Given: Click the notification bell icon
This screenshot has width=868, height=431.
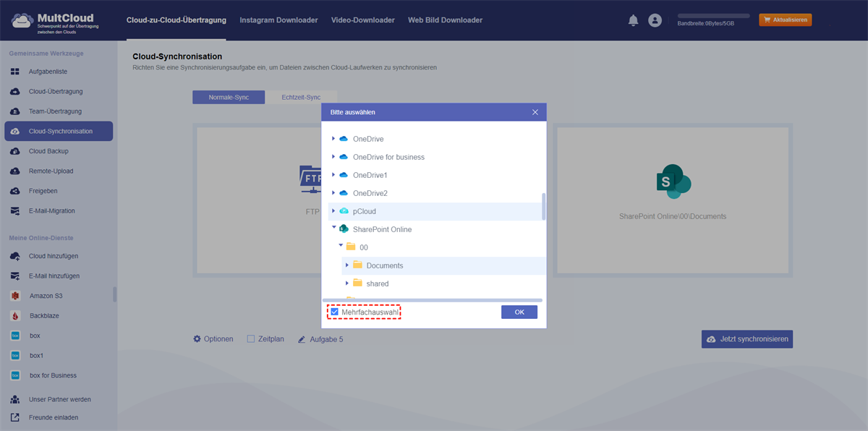Looking at the screenshot, I should pyautogui.click(x=634, y=20).
